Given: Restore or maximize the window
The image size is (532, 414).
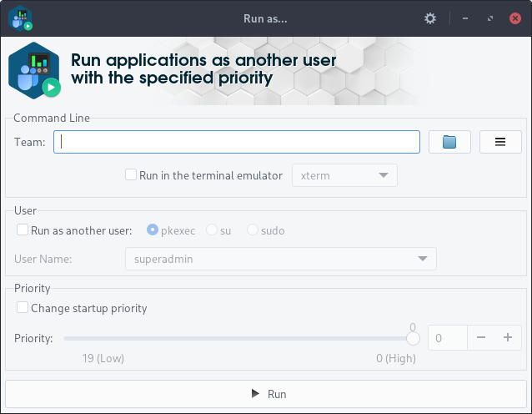Looking at the screenshot, I should (489, 18).
